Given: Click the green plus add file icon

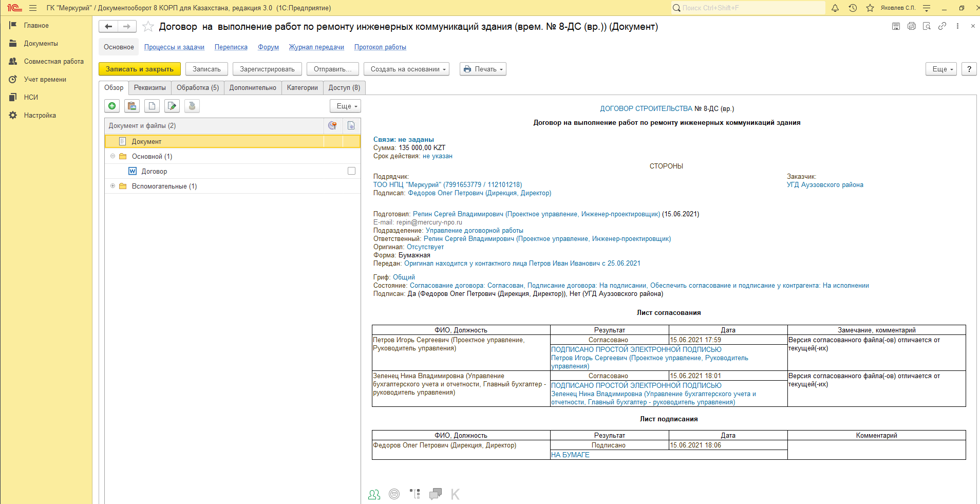Looking at the screenshot, I should 112,106.
